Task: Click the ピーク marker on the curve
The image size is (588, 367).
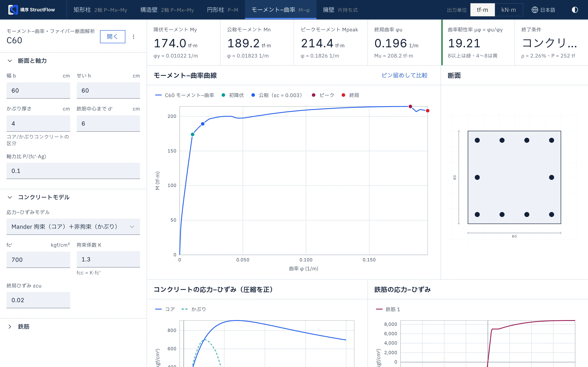Action: tap(410, 106)
